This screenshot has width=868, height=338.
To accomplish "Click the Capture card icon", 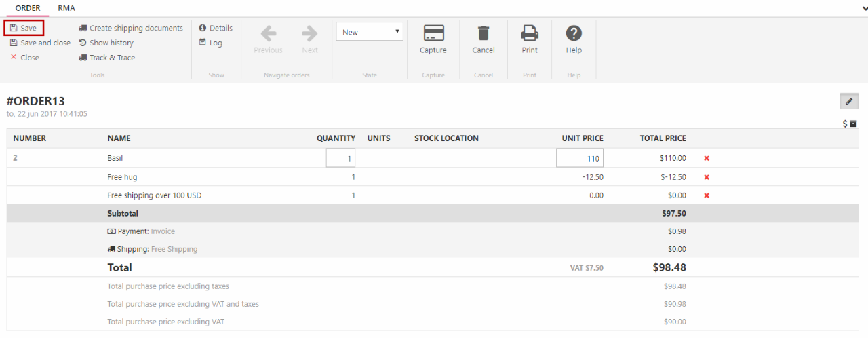I will pyautogui.click(x=433, y=33).
